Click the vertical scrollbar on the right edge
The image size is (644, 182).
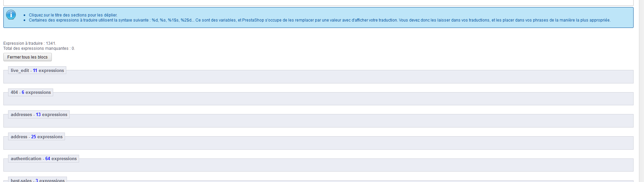tap(641, 91)
